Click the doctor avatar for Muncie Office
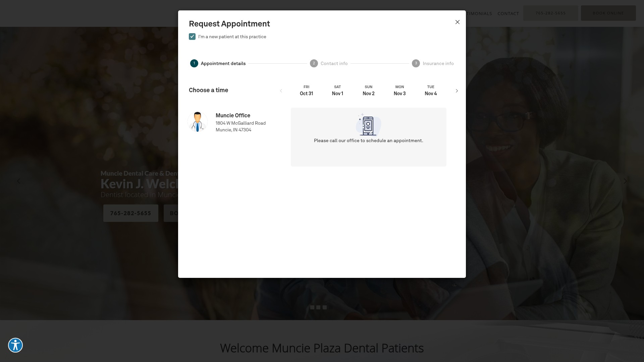The height and width of the screenshot is (362, 644). (x=198, y=122)
